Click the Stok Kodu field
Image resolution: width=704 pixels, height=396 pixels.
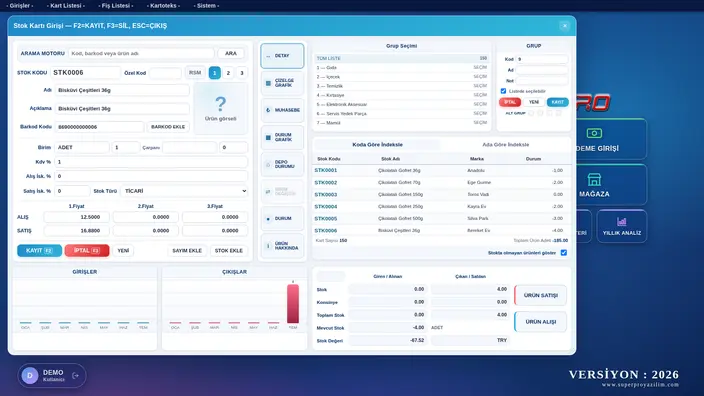tap(85, 73)
